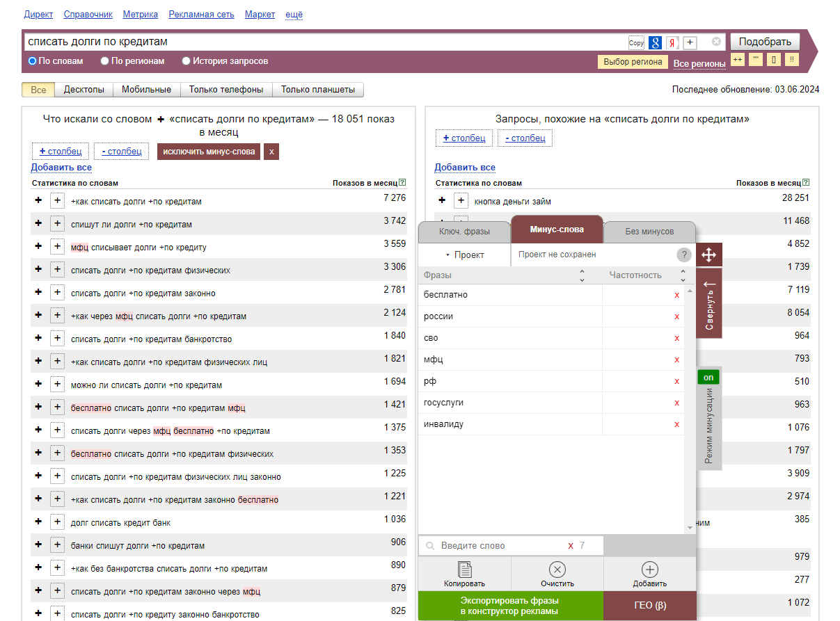Image resolution: width=840 pixels, height=621 pixels.
Task: Click 'исключить минус-слова' button
Action: 209,152
